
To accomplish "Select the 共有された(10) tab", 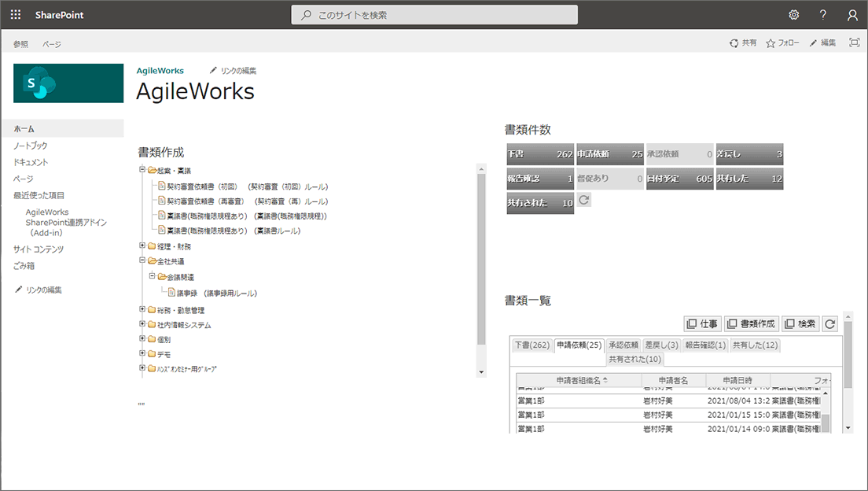I will click(x=635, y=359).
